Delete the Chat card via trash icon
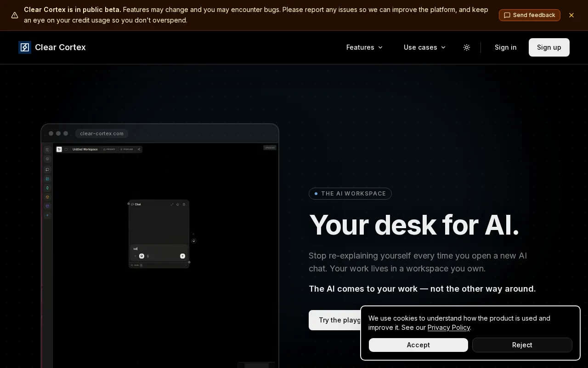Screen dimensions: 588x368 pyautogui.click(x=184, y=204)
